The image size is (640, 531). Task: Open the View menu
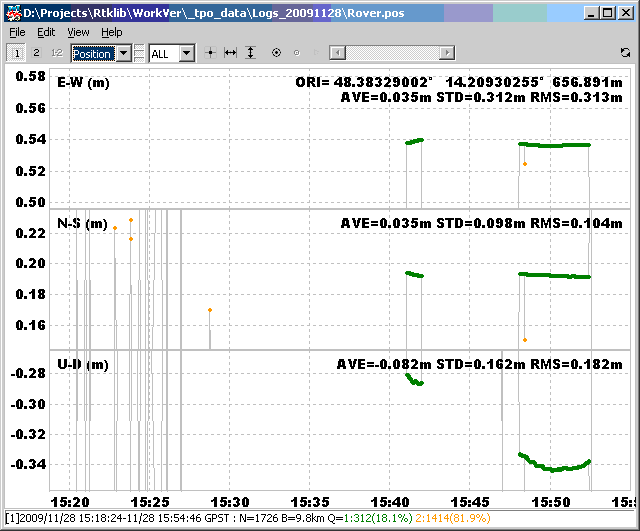tap(78, 32)
